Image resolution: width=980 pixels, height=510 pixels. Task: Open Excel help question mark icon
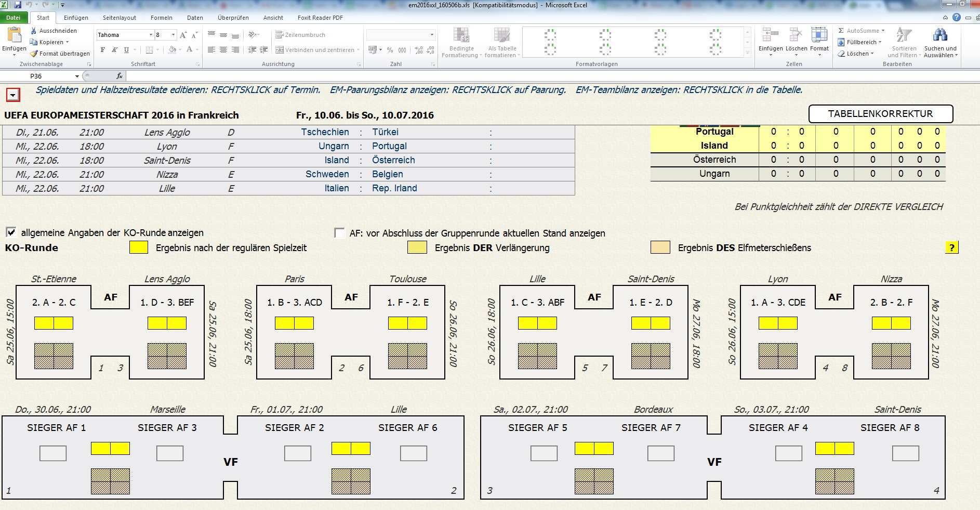(x=956, y=17)
